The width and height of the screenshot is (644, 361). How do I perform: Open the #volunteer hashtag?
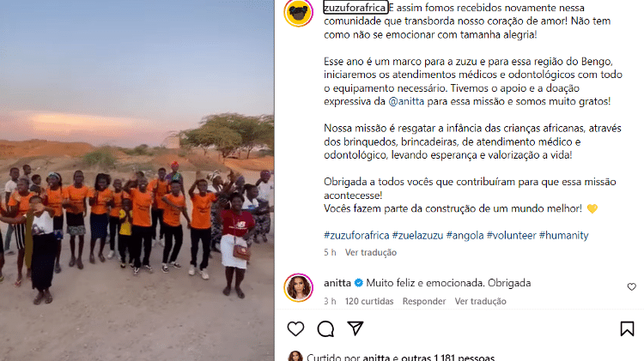coord(512,235)
